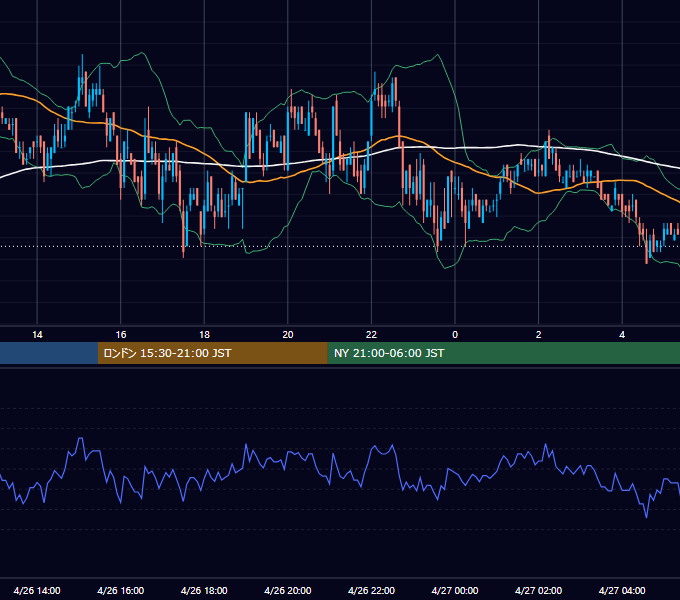This screenshot has height=600, width=680.
Task: Click the 4/26 14:00 indicator axis label
Action: click(37, 590)
